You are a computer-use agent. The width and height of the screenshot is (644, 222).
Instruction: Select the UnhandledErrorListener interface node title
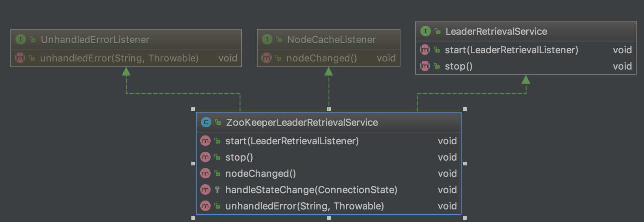coord(95,40)
